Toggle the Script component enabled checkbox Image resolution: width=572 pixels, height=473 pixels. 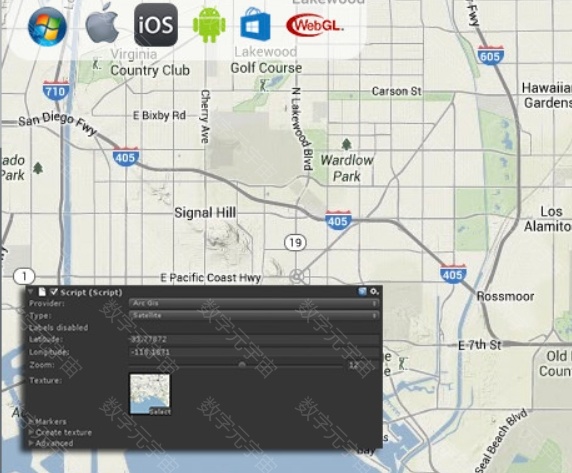[54, 292]
